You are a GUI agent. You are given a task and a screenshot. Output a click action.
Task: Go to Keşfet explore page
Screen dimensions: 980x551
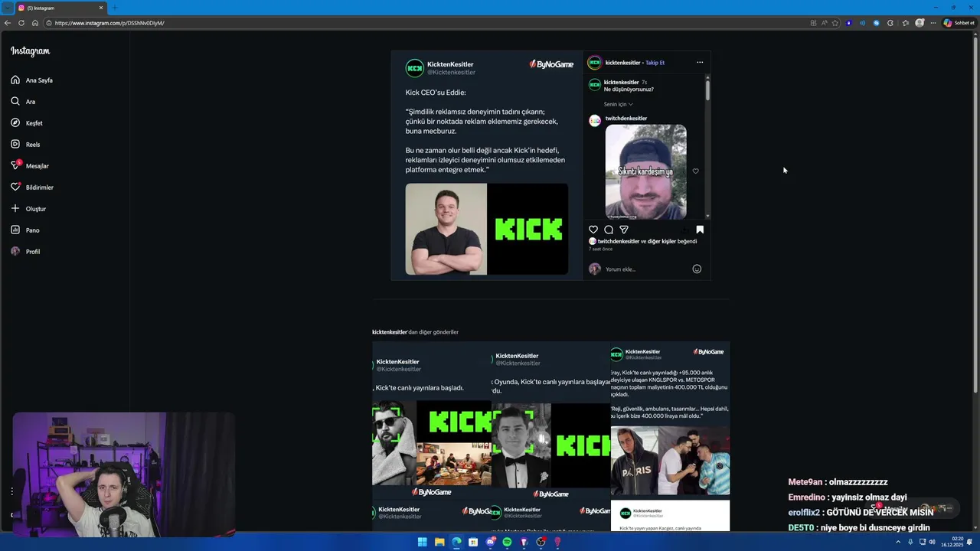click(x=27, y=123)
